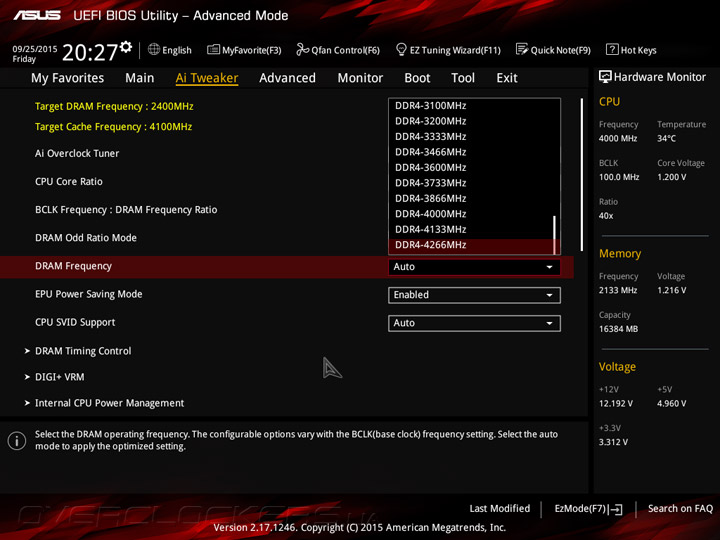Click the main settings page scrollbar
The height and width of the screenshot is (540, 720).
point(582,174)
